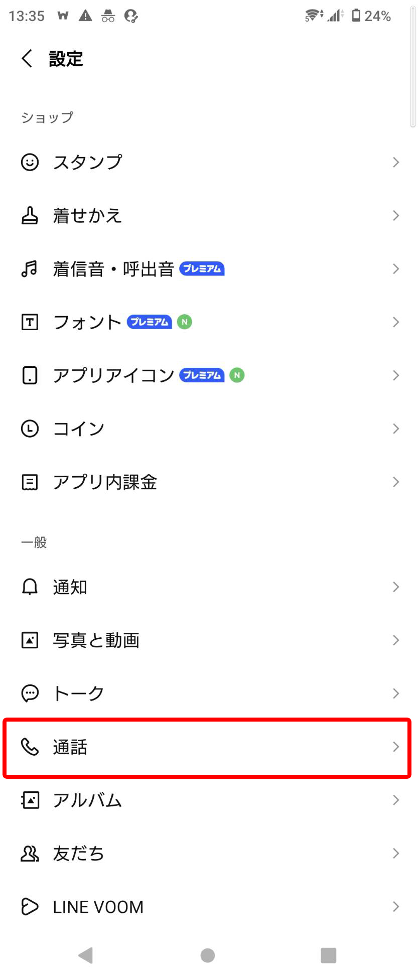Screen dimensions: 420x980
Task: Tap the プレミアム badge beside 着信音・呼出音
Action: [x=202, y=269]
